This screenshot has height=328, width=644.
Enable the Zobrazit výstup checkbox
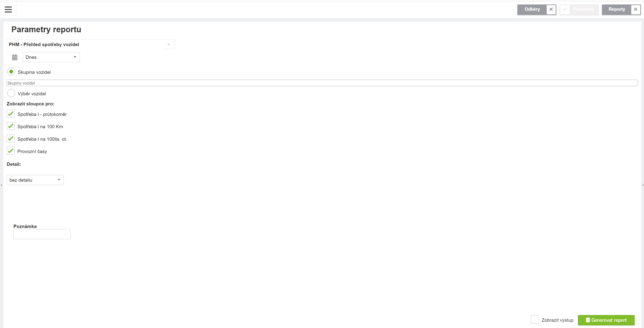tap(535, 319)
